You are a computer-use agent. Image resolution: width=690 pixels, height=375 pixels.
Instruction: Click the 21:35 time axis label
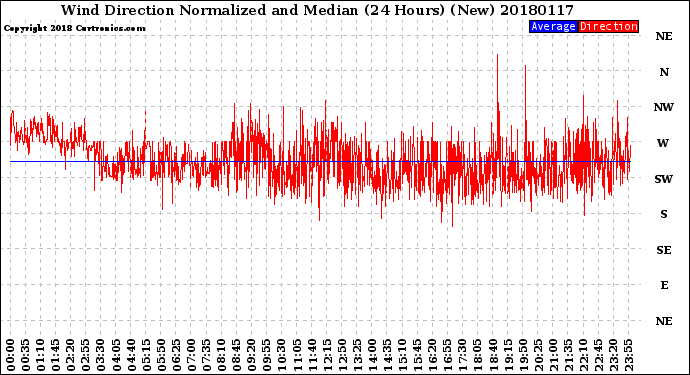(568, 355)
